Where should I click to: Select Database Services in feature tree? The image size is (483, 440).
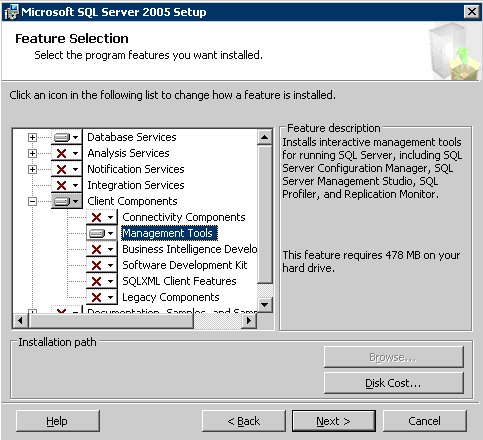coord(132,137)
